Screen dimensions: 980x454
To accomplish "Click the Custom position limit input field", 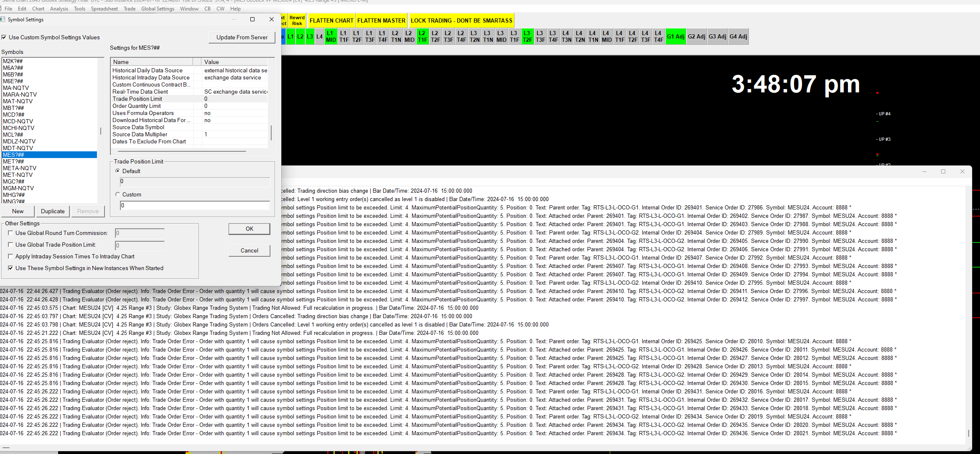I will click(195, 205).
